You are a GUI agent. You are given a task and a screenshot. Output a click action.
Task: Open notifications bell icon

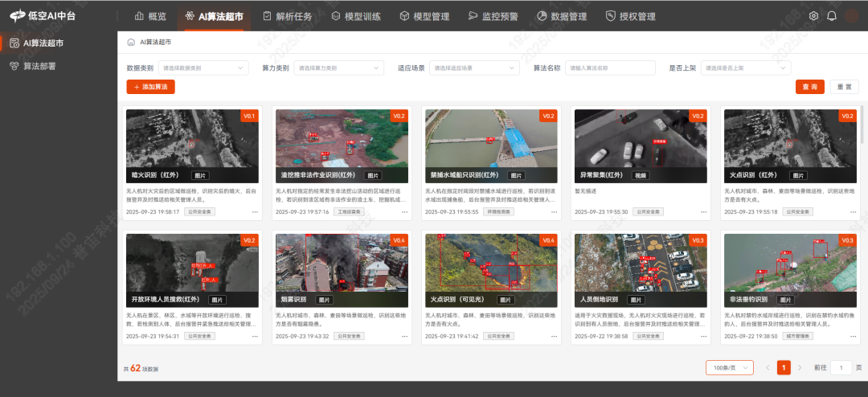pos(832,16)
